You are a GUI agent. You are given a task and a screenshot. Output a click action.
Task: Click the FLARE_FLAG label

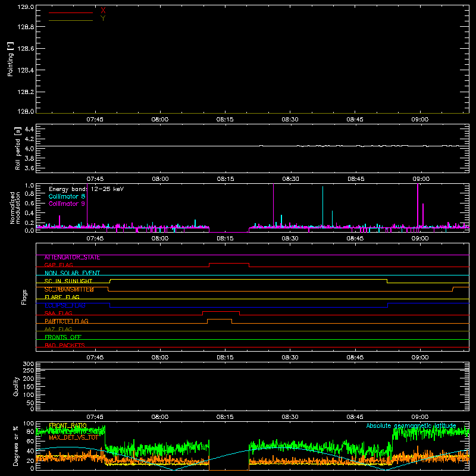pyautogui.click(x=62, y=297)
